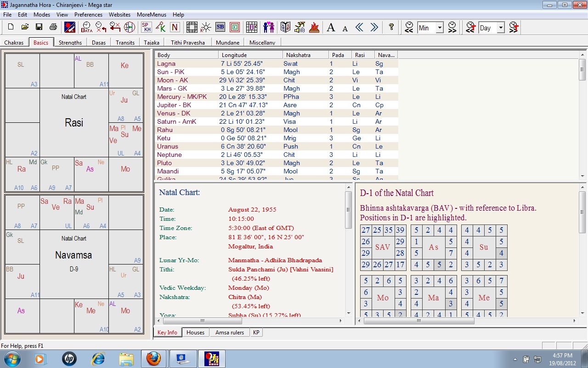Open marriage matching via the couple icon
The width and height of the screenshot is (588, 368).
pos(269,27)
